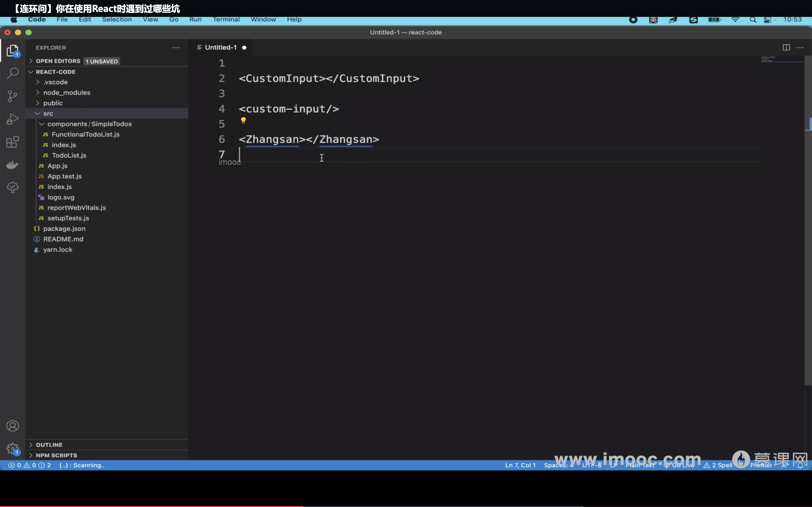Expand the node_modules folder

[x=67, y=93]
